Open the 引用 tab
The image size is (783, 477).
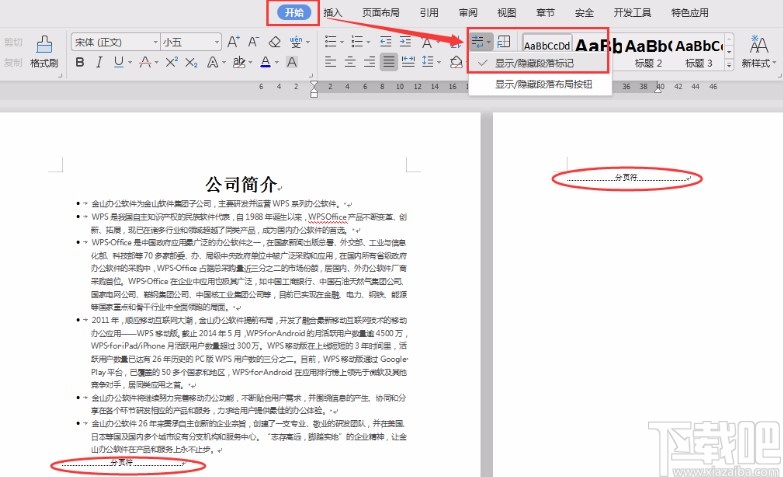(429, 12)
